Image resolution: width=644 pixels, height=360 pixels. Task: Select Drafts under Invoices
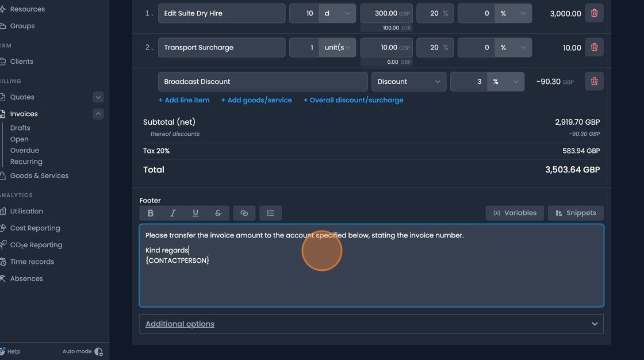[x=20, y=127]
